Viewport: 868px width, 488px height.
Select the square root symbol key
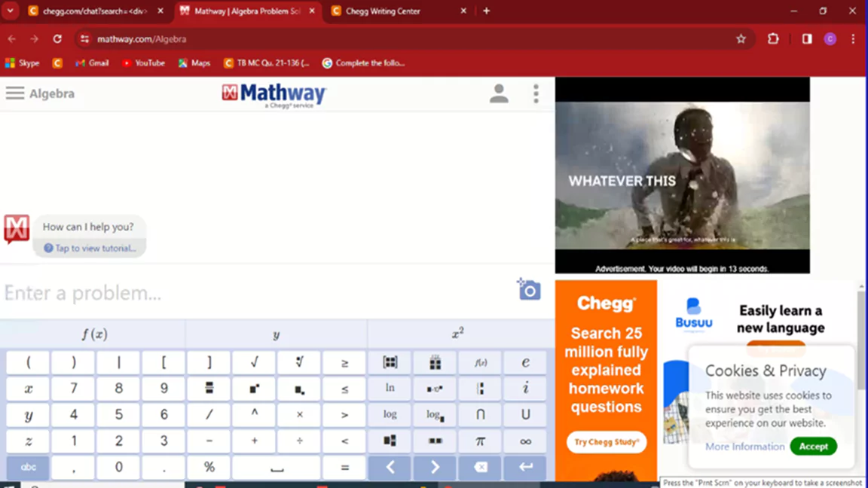click(253, 362)
